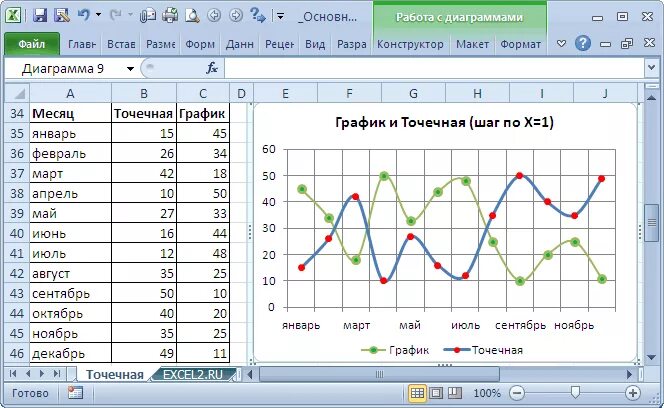The height and width of the screenshot is (408, 664).
Task: Click the chart title График и Точечная
Action: tap(444, 122)
